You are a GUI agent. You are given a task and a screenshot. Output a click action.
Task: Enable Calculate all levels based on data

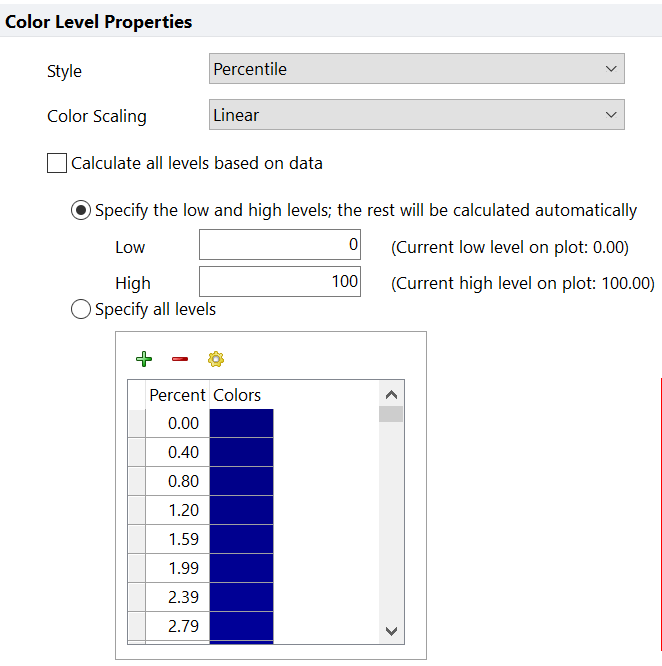(57, 163)
